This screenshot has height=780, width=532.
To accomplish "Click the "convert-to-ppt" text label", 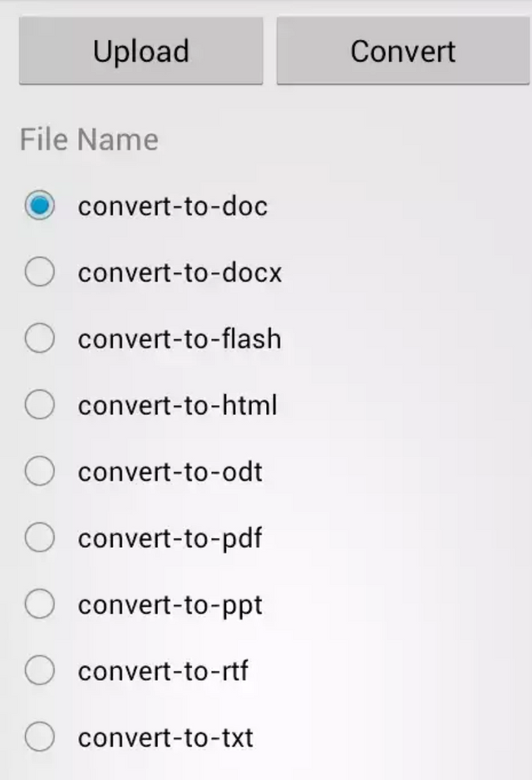I will tap(170, 605).
